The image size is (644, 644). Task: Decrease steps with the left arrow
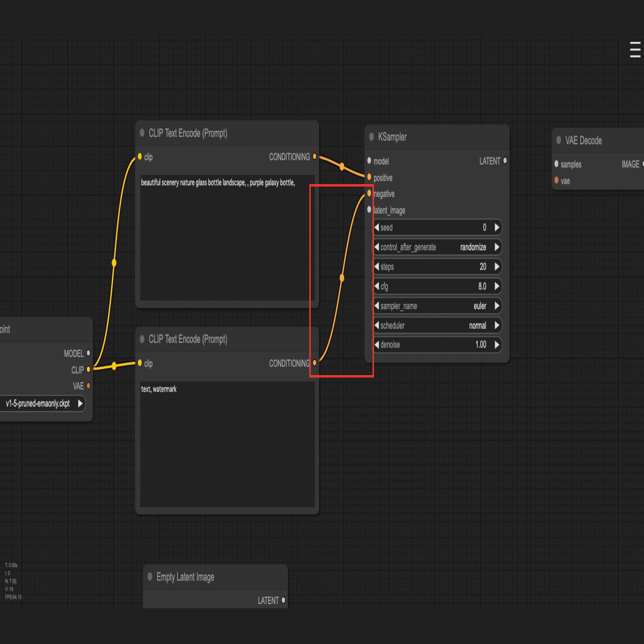pyautogui.click(x=377, y=266)
